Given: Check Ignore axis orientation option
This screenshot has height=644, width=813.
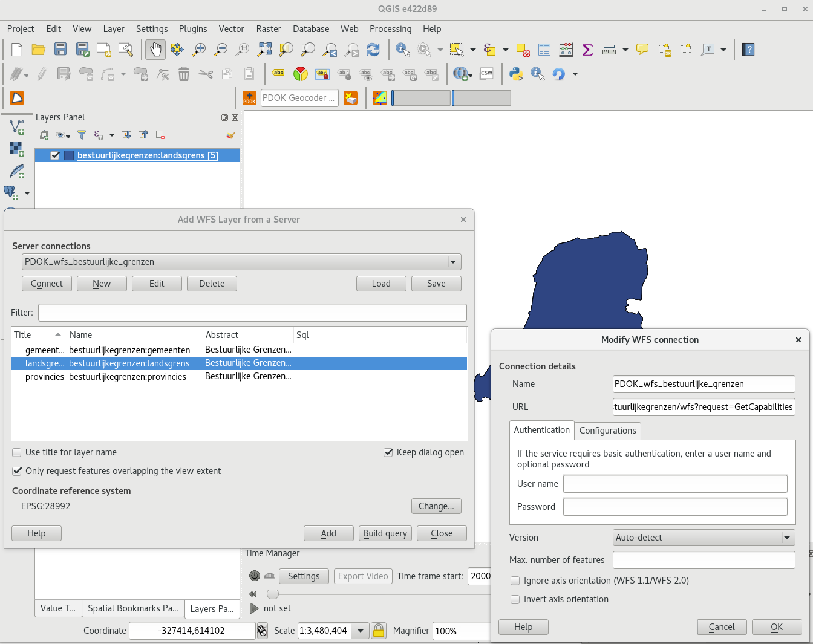Looking at the screenshot, I should (x=515, y=581).
